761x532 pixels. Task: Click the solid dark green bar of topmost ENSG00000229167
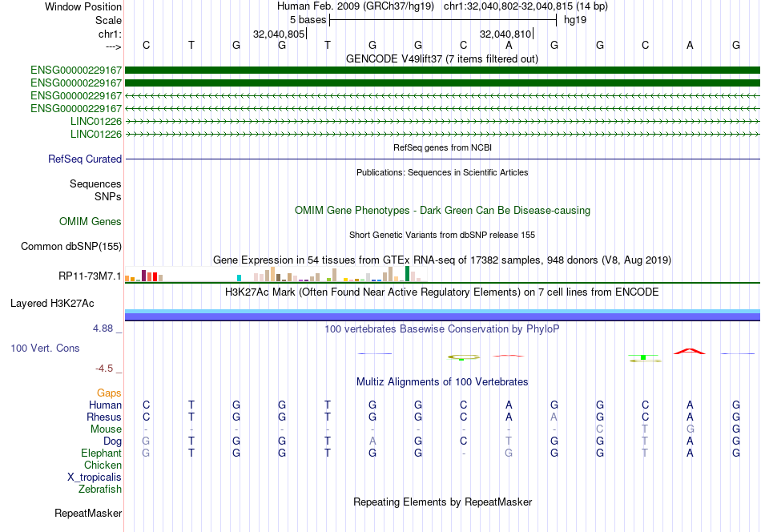pos(442,70)
